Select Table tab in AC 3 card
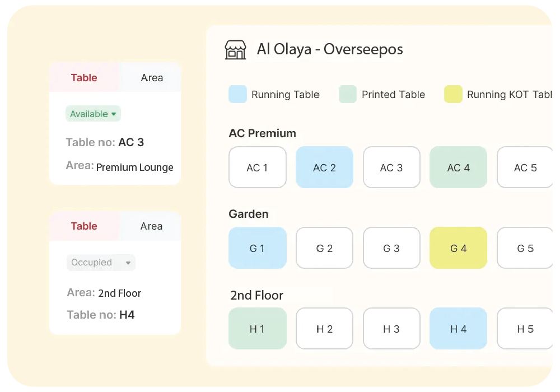This screenshot has height=392, width=560. click(84, 78)
